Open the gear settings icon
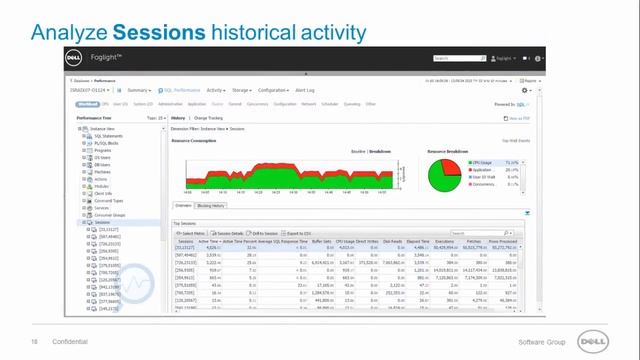 point(524,90)
